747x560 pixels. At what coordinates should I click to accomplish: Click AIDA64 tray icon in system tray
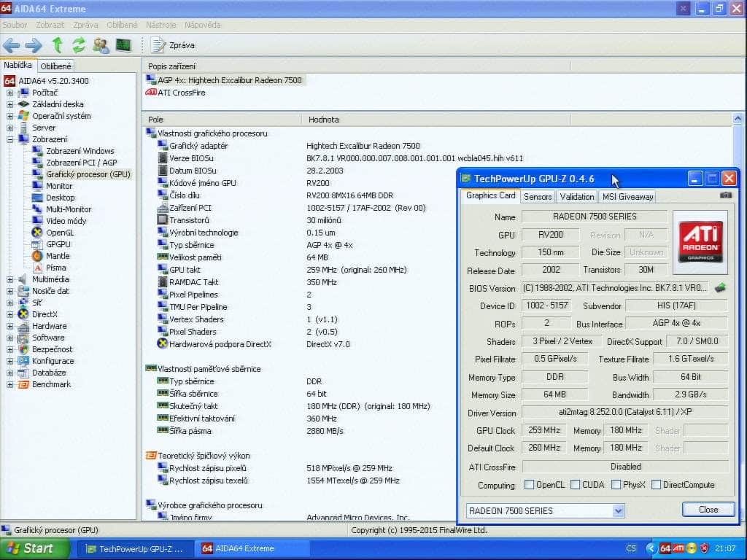coord(665,548)
